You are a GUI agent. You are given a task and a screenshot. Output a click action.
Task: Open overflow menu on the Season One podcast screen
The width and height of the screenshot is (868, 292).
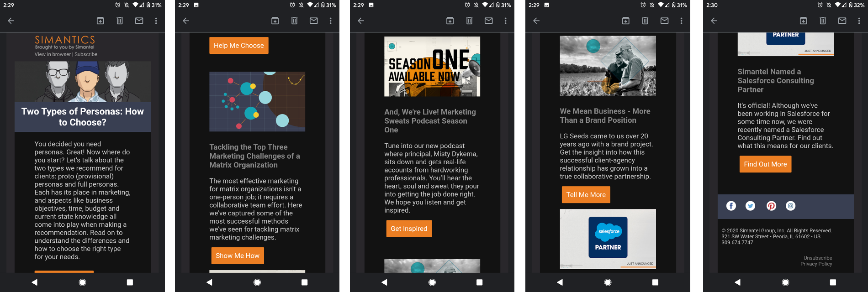[505, 21]
